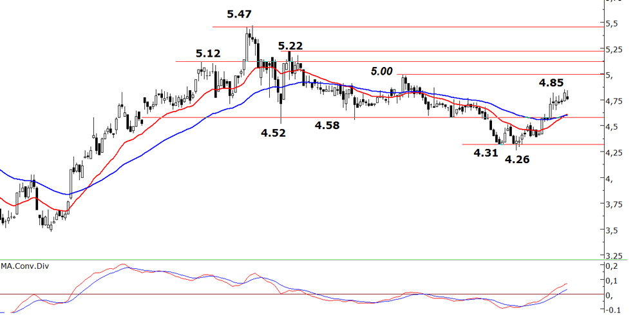Screen dimensions: 644x323
Task: Click the 4,75 price axis value
Action: pyautogui.click(x=614, y=101)
